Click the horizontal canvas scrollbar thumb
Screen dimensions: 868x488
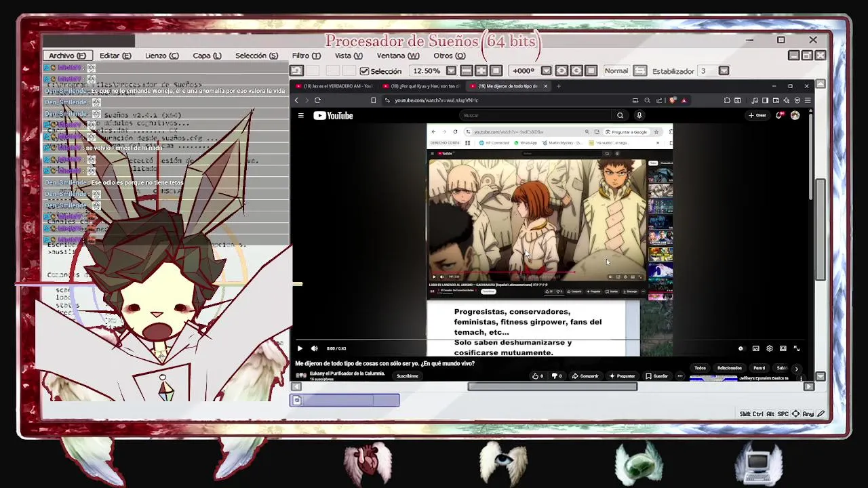pyautogui.click(x=553, y=387)
